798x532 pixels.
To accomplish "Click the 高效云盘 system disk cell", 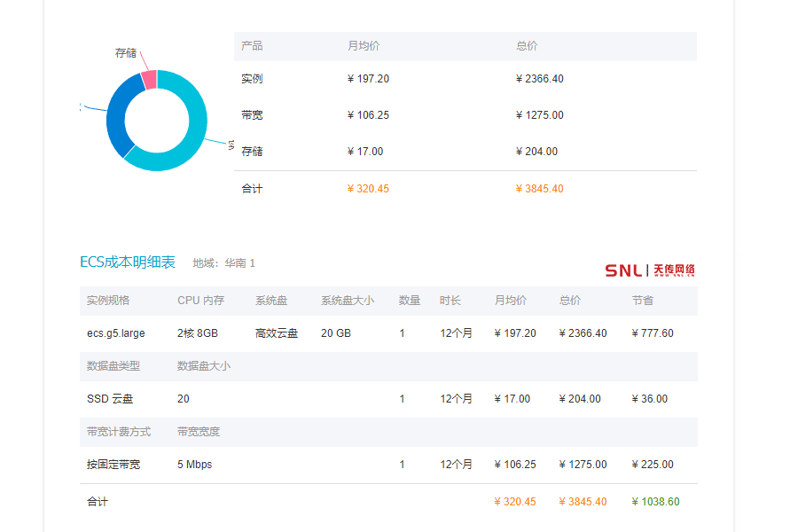I will [x=277, y=333].
